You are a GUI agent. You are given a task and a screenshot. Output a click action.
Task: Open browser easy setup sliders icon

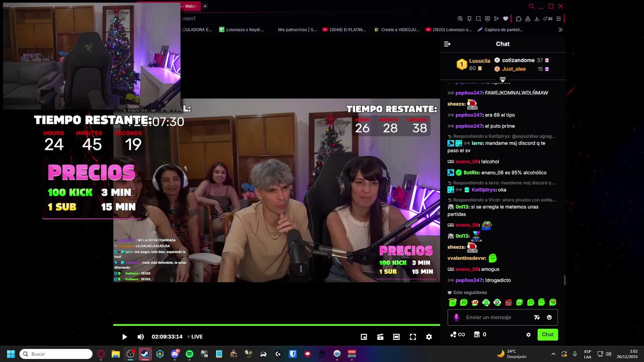point(558,19)
